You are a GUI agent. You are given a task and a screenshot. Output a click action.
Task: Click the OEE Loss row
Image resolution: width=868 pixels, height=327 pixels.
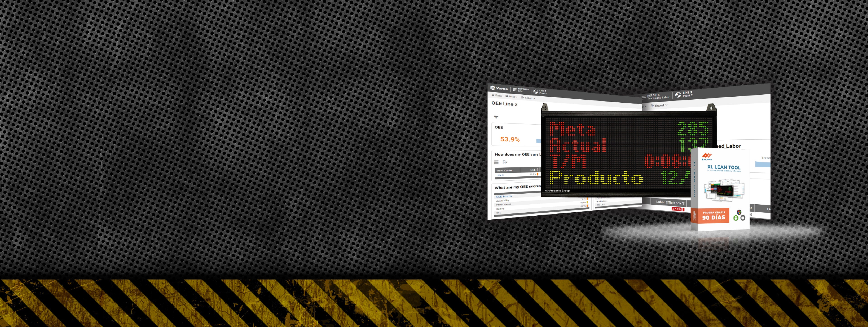[x=600, y=205]
